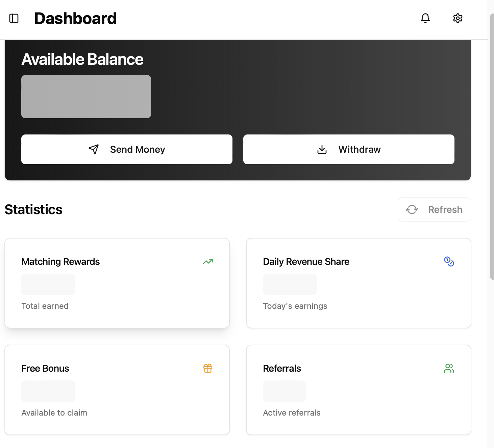Open settings gear icon
This screenshot has width=494, height=448.
(x=458, y=18)
